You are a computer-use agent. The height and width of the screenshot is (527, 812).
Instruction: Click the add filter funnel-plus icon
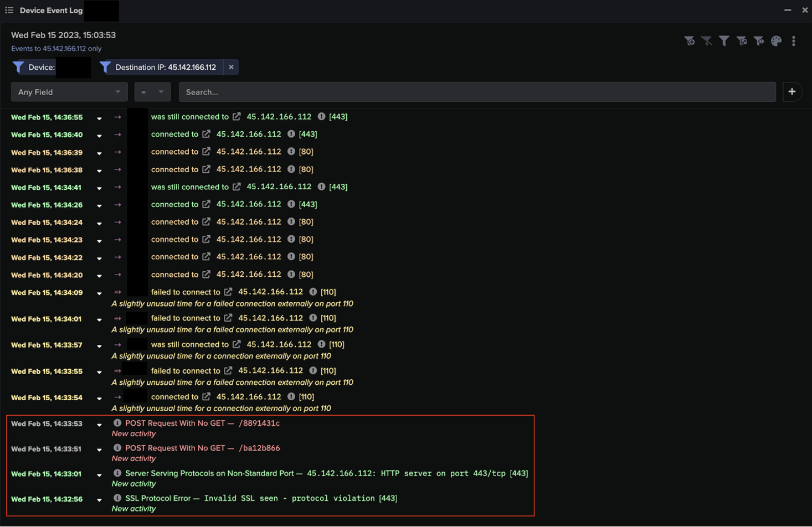(x=689, y=41)
